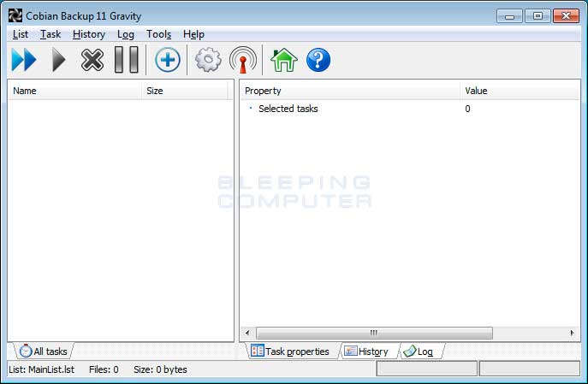Run selected tasks with the play icon
This screenshot has height=384, width=588.
[58, 60]
